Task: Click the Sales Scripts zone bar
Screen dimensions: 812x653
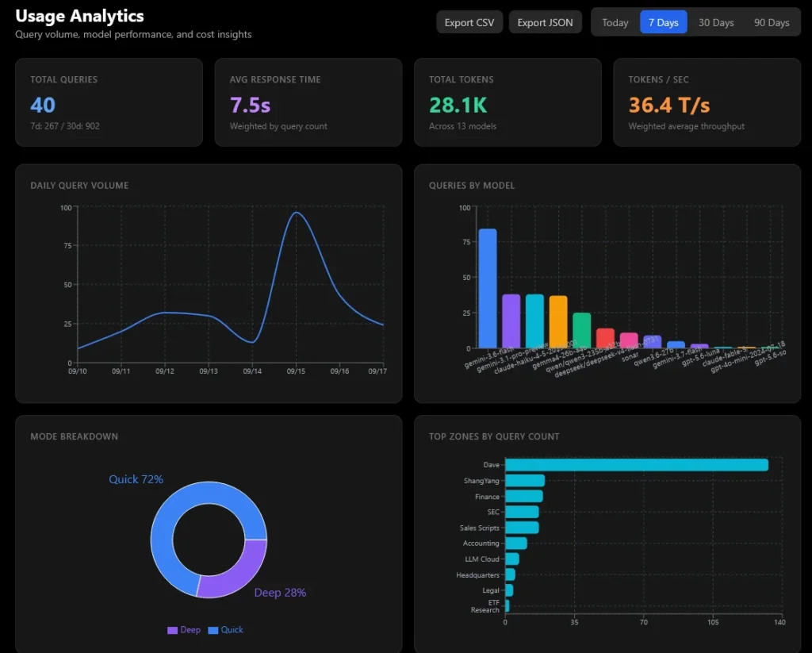Action: (x=522, y=528)
